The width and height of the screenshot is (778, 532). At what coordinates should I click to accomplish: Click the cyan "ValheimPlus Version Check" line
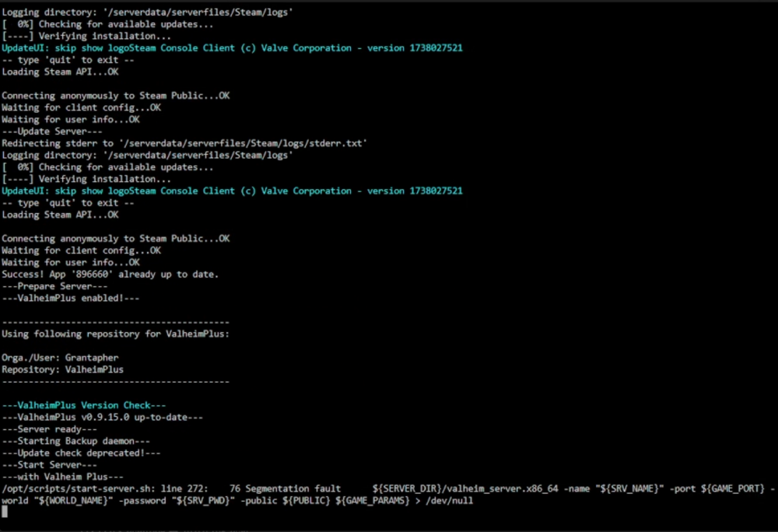(84, 405)
